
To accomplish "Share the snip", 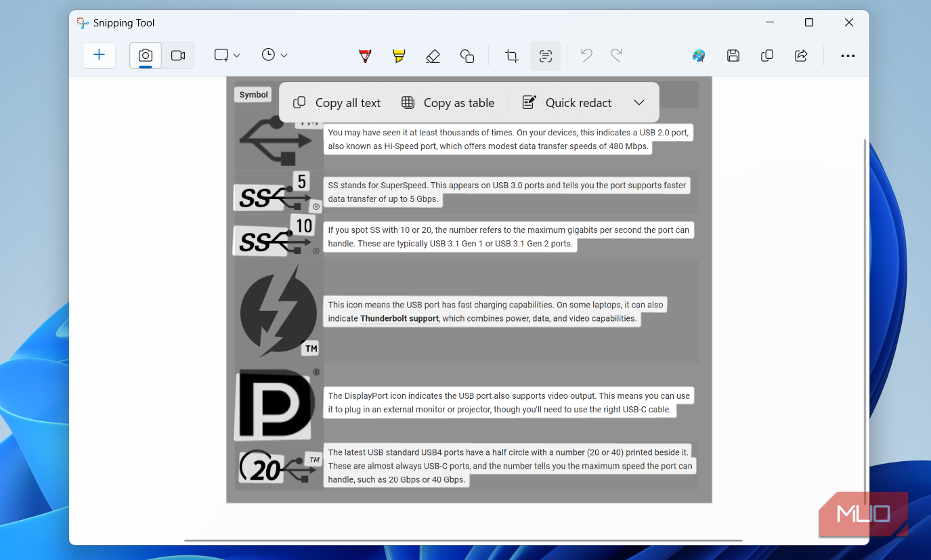I will (x=801, y=56).
